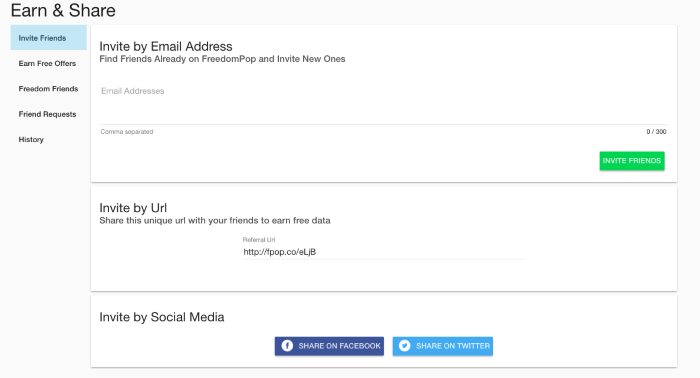Click the 'Invite by Url' heading
Screen dimensions: 700x378
(133, 208)
